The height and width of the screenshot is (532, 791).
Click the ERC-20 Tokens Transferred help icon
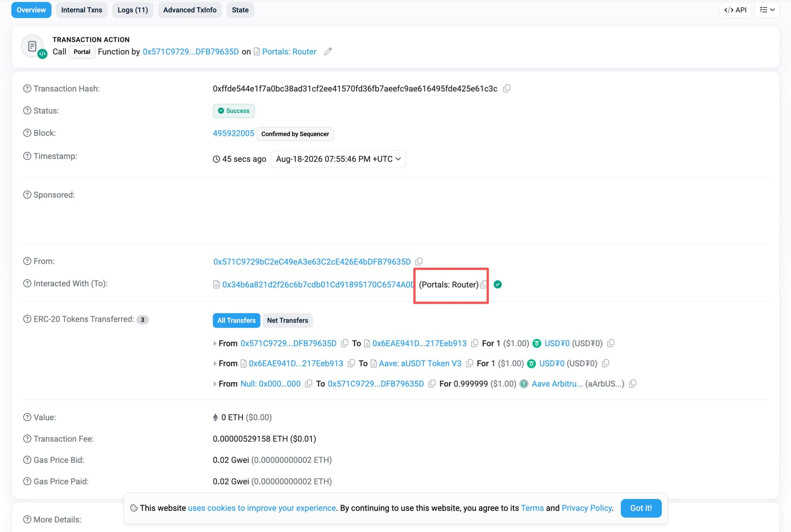27,319
